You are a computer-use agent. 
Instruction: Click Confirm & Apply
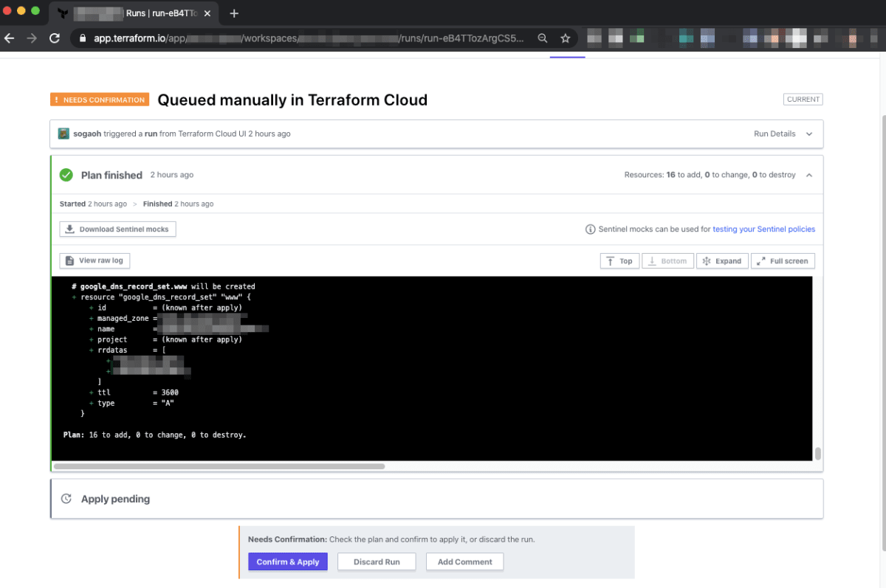point(288,561)
